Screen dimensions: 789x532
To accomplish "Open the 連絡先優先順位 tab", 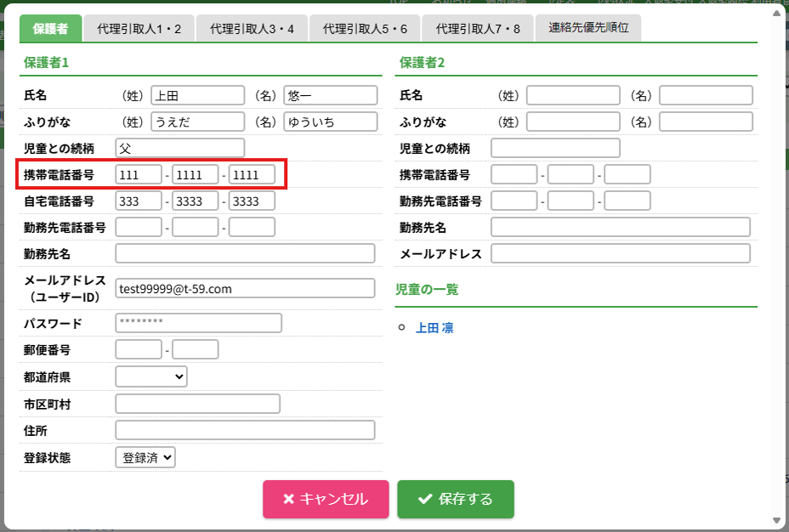I will tap(587, 28).
